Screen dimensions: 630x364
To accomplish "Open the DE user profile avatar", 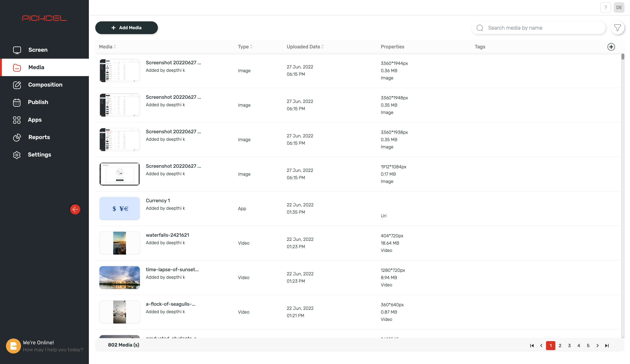I will click(619, 7).
